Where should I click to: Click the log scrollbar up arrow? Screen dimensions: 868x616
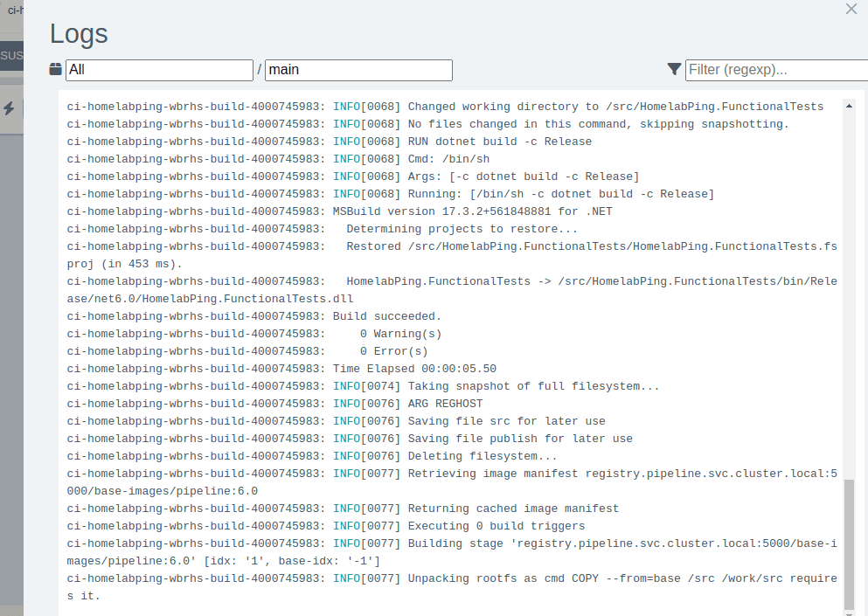point(848,106)
